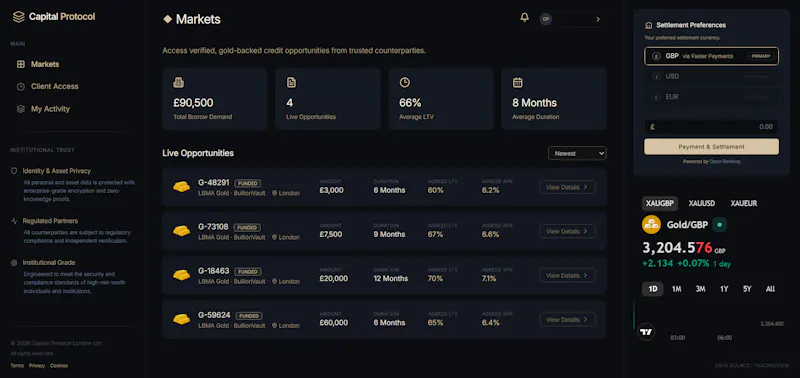Click the CP profile avatar

pos(546,19)
